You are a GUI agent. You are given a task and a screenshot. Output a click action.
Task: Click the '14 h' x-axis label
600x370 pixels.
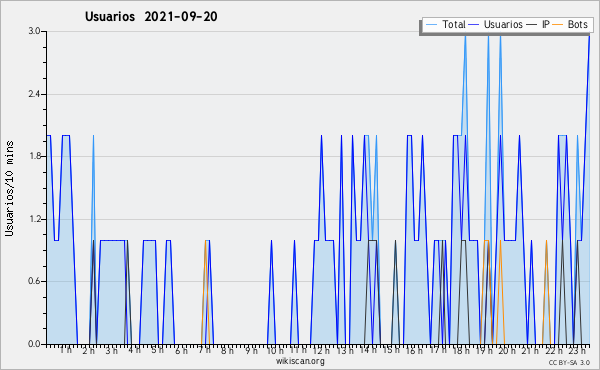click(x=368, y=350)
